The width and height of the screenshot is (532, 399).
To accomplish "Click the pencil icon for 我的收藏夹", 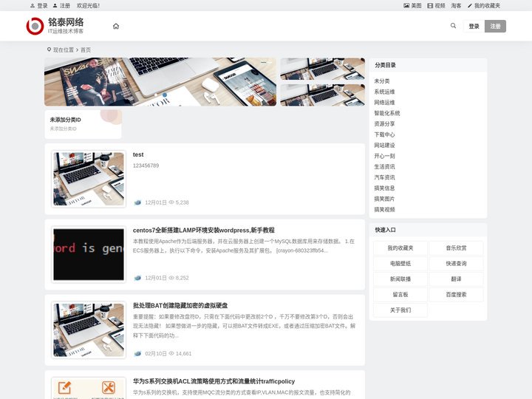I will pyautogui.click(x=470, y=5).
